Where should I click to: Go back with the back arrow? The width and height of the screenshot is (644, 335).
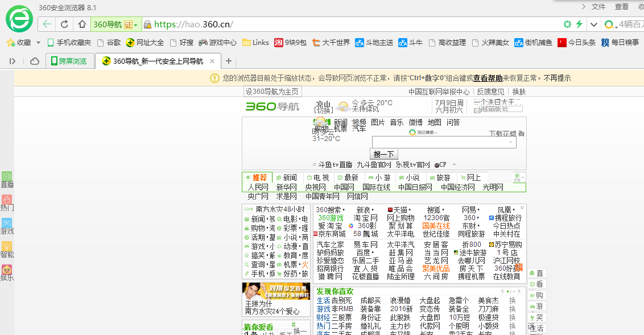point(47,24)
